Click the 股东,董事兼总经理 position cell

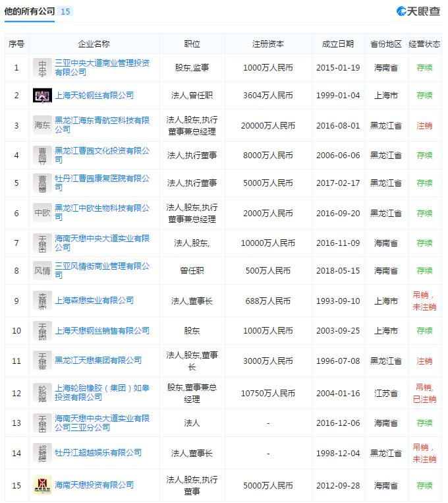(x=192, y=393)
